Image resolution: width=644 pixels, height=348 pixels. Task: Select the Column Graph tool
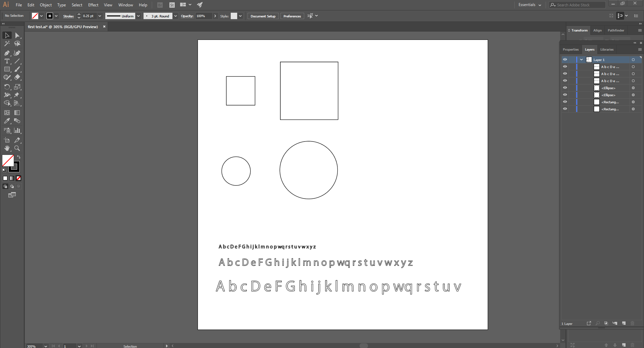point(17,130)
